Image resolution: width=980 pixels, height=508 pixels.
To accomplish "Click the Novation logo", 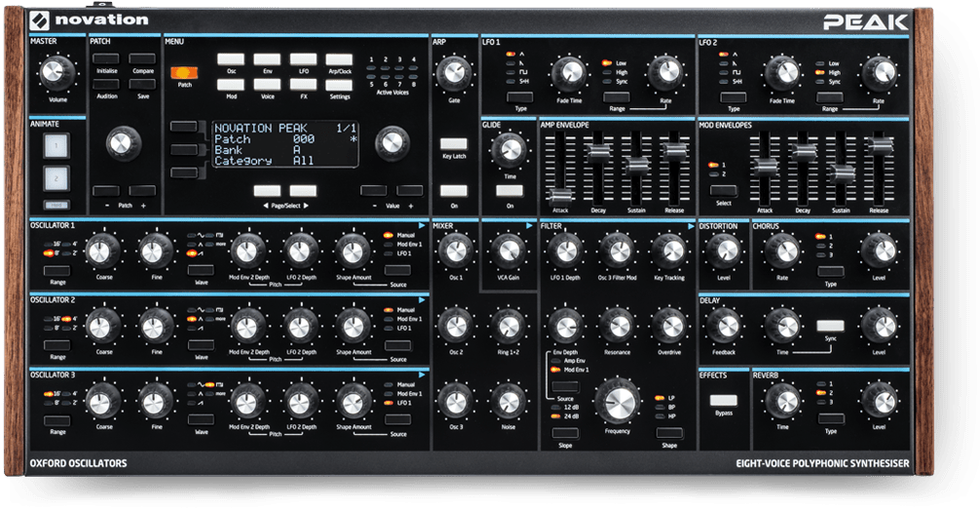I will (x=89, y=20).
